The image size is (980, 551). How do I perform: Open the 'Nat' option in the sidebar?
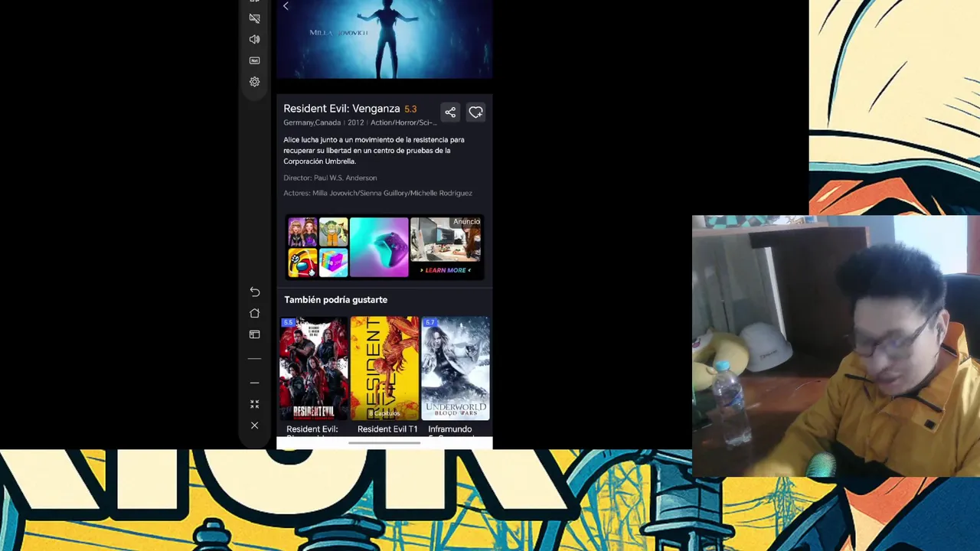click(x=254, y=60)
